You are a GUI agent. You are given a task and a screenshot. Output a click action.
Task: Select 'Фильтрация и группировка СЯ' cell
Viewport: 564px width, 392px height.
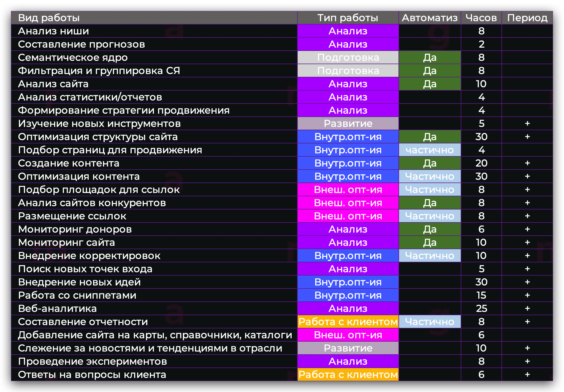(154, 71)
